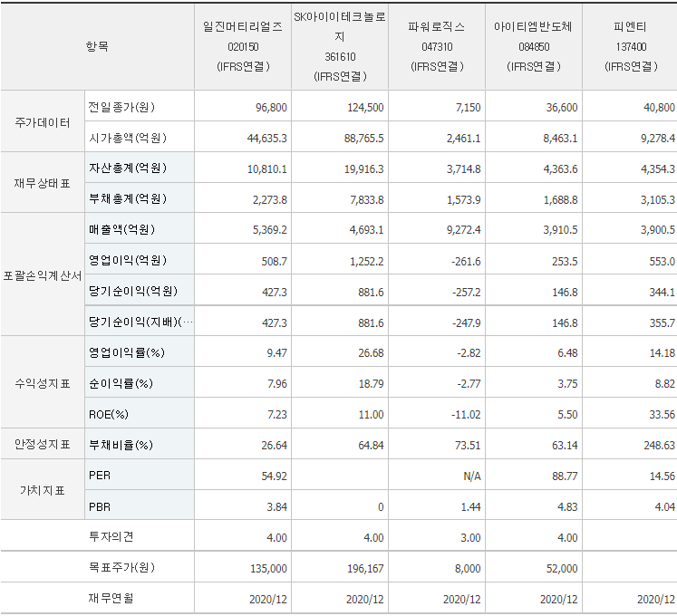The width and height of the screenshot is (677, 616).
Task: Select operating profit value 1,252.2
Action: [x=366, y=261]
